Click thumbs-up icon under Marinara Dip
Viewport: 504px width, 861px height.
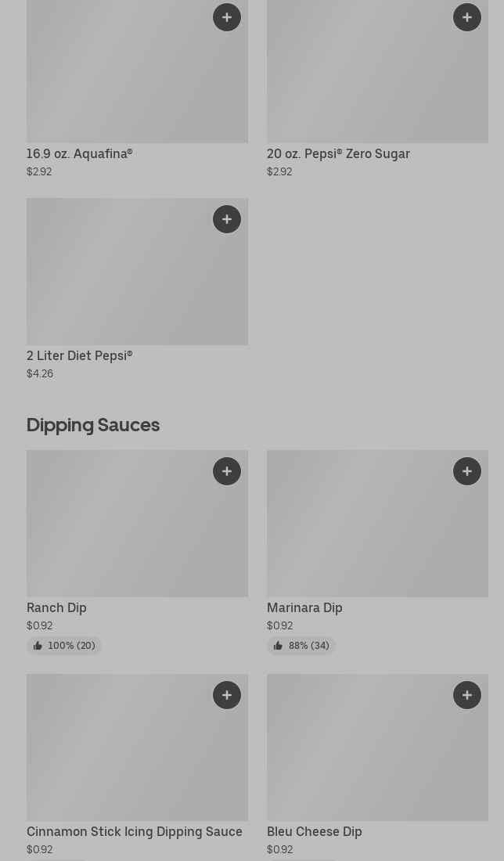278,646
